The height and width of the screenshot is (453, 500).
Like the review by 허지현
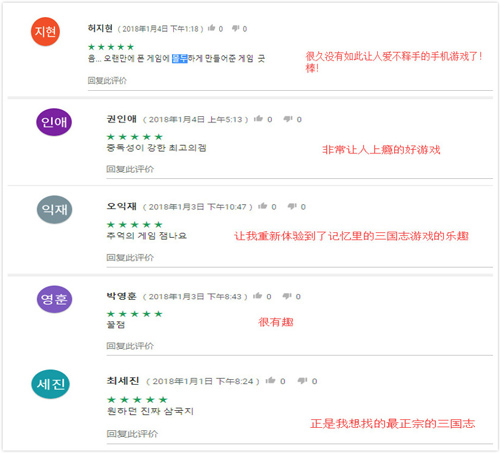[211, 28]
